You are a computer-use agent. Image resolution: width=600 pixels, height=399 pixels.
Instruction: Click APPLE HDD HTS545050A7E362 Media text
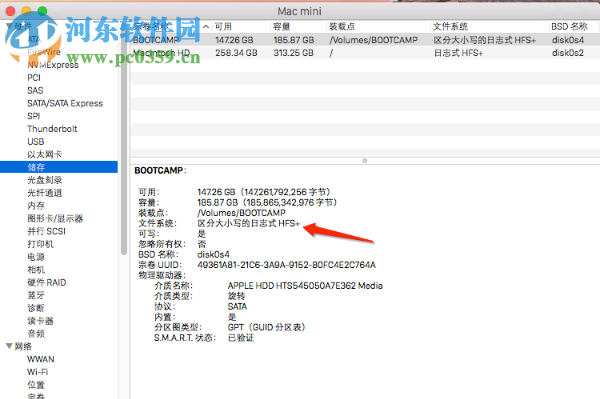(x=305, y=285)
